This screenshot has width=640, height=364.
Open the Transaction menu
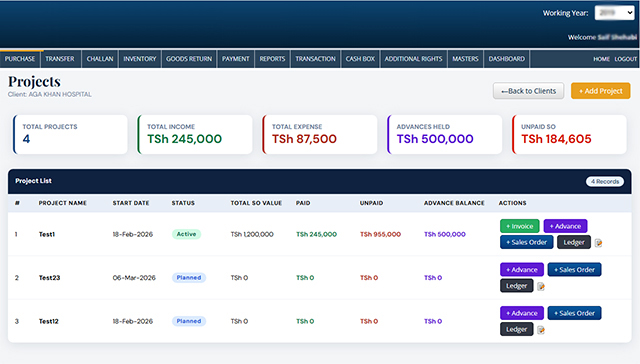click(316, 59)
